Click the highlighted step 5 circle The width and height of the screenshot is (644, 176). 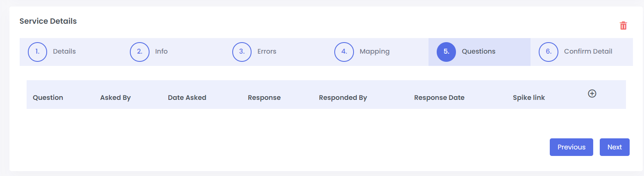coord(446,52)
